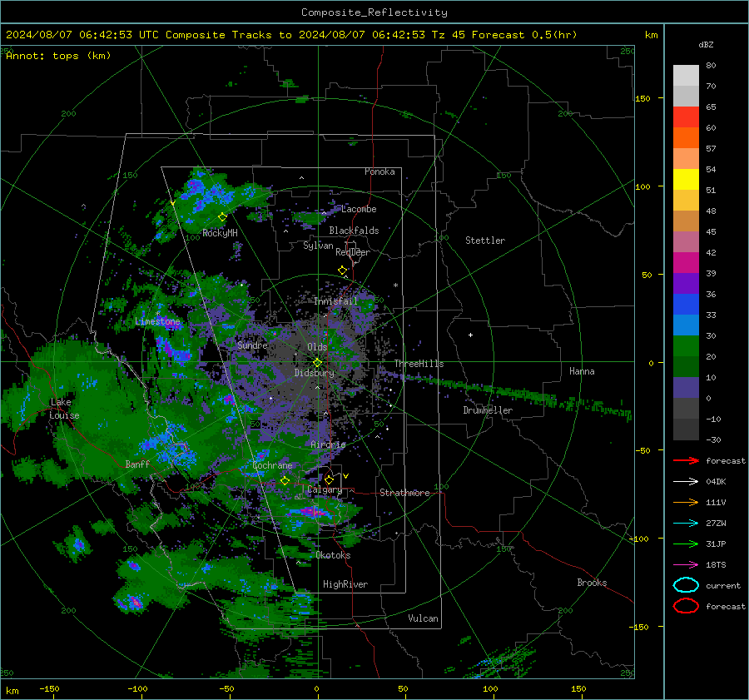Viewport: 749px width, 700px height.
Task: Select the Vulcan label
Action: point(424,618)
